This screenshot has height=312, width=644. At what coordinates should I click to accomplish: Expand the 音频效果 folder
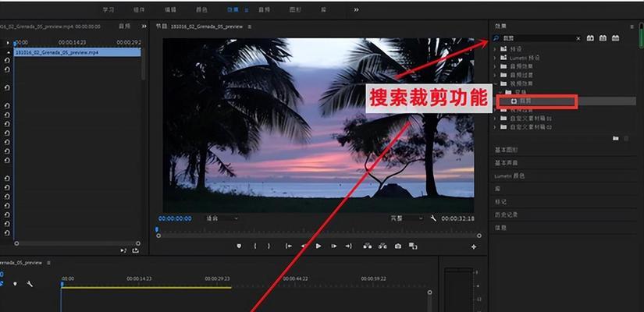click(x=494, y=66)
